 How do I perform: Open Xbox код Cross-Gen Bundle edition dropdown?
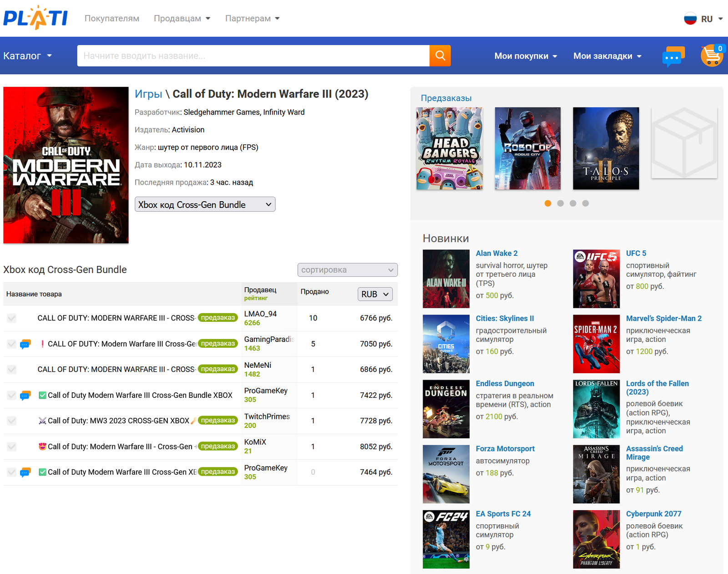pos(205,204)
